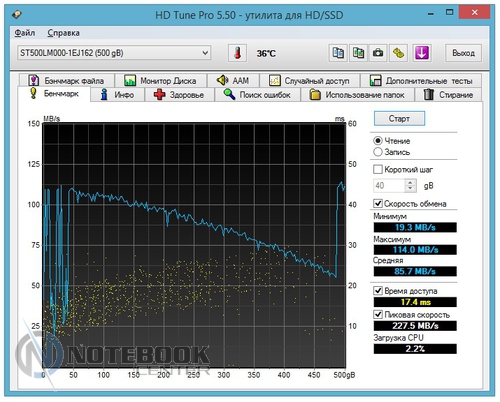Viewport: 500px width, 402px height.
Task: Click the minimum value 19.3 MB/s
Action: (415, 227)
